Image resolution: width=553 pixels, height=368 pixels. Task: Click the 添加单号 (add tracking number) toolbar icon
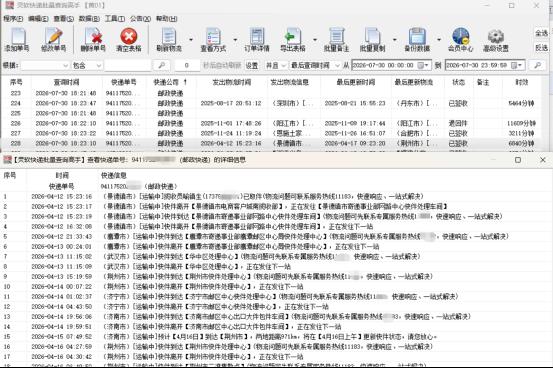(17, 40)
